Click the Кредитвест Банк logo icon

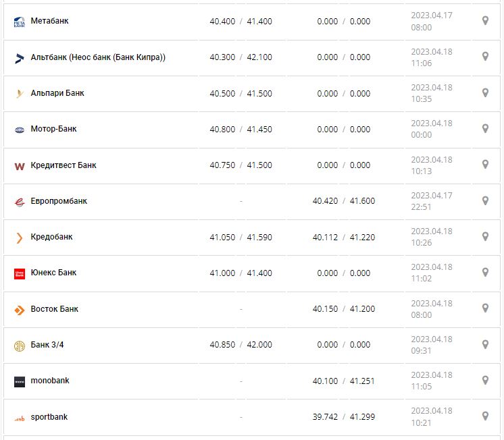(20, 165)
